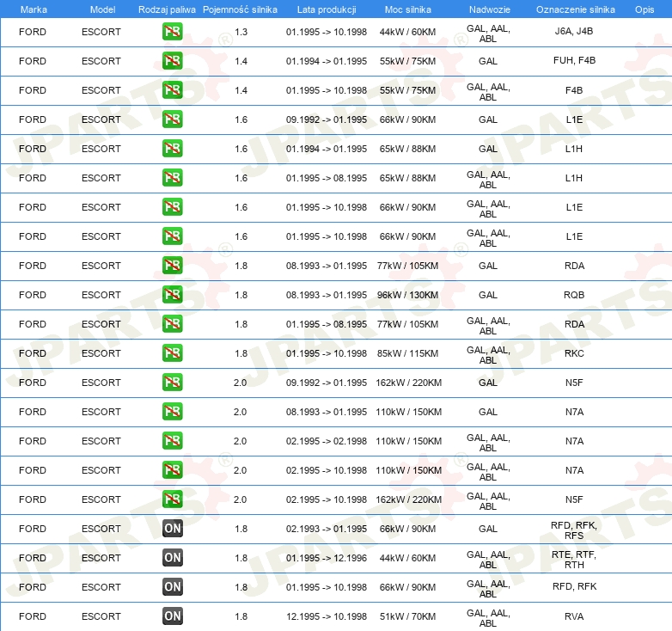Click the Oznaczenie silnika column header
Image resolution: width=672 pixels, height=631 pixels.
pyautogui.click(x=575, y=9)
